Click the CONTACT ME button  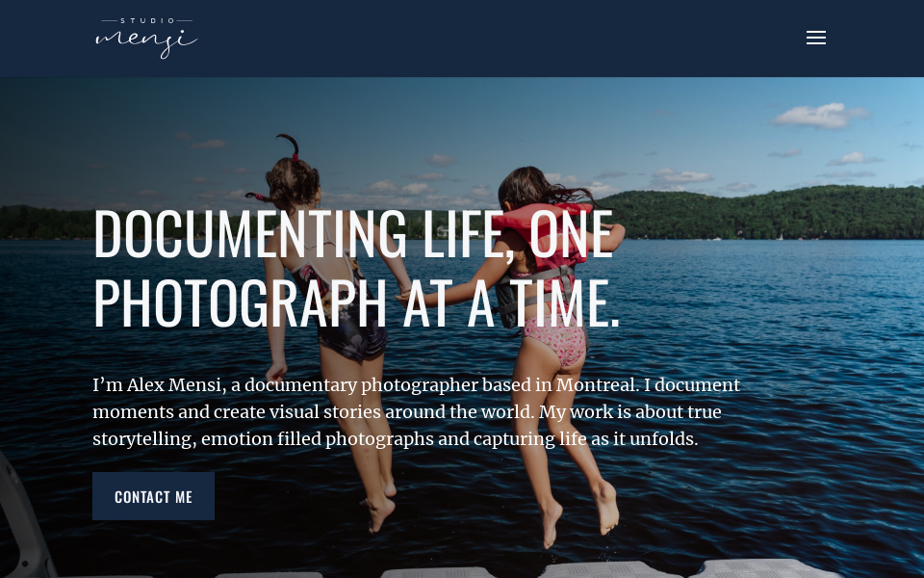coord(153,496)
